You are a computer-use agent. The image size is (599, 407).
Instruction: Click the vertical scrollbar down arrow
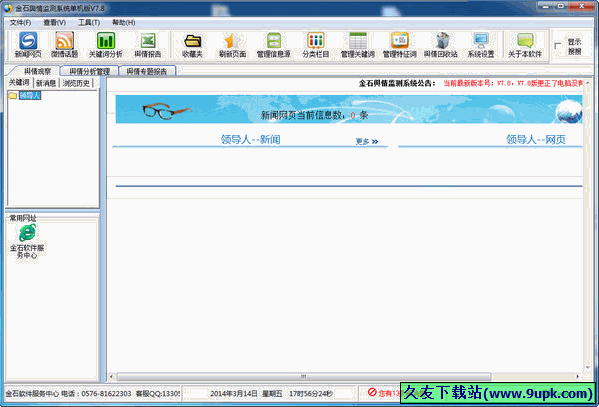click(x=588, y=368)
